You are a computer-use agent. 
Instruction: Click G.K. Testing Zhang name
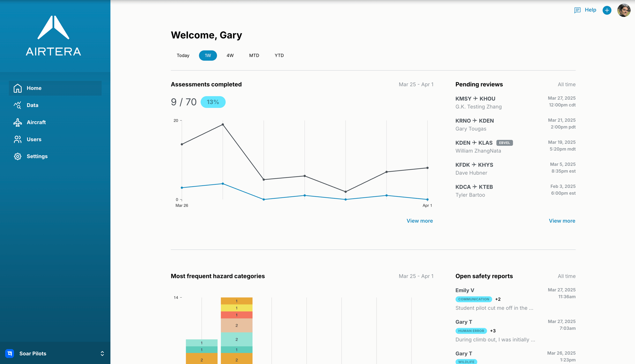[x=478, y=107]
